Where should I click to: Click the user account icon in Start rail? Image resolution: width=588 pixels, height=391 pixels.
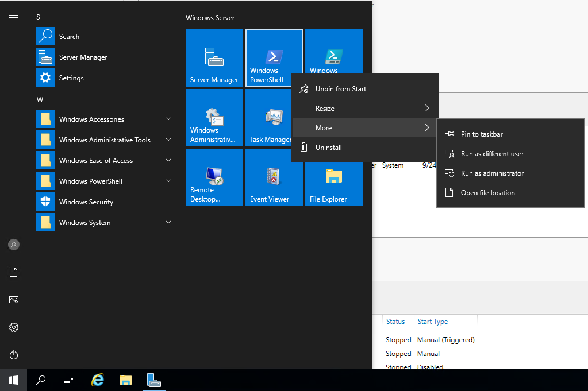(x=14, y=245)
